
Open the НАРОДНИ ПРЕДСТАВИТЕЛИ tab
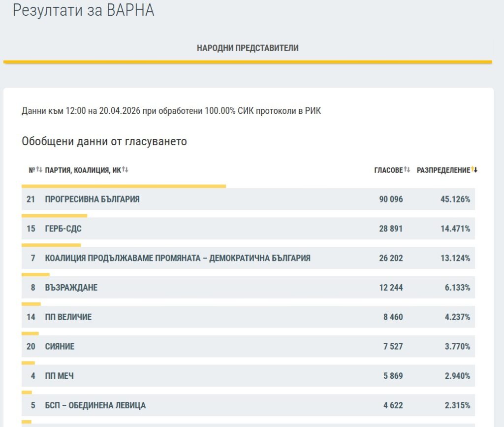coord(248,48)
